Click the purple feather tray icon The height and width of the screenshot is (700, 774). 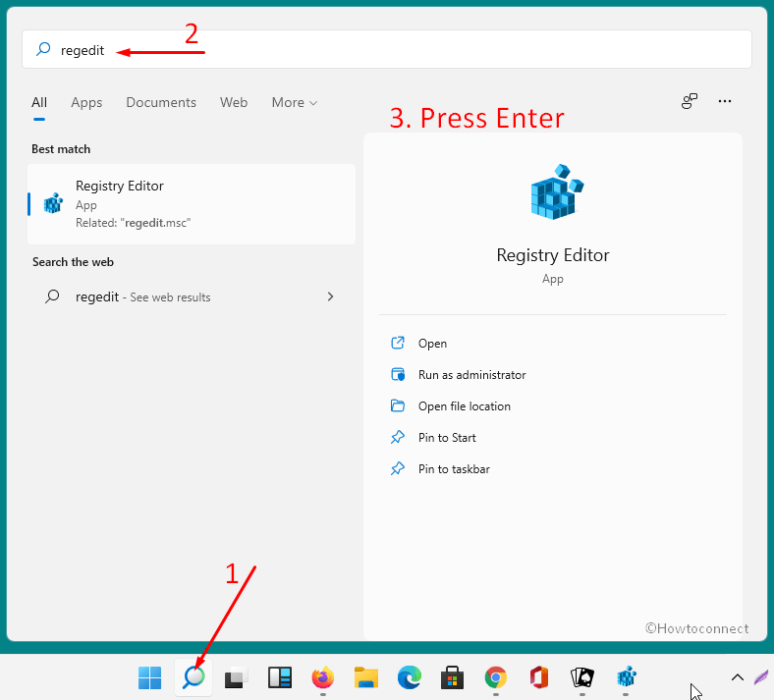pos(762,676)
